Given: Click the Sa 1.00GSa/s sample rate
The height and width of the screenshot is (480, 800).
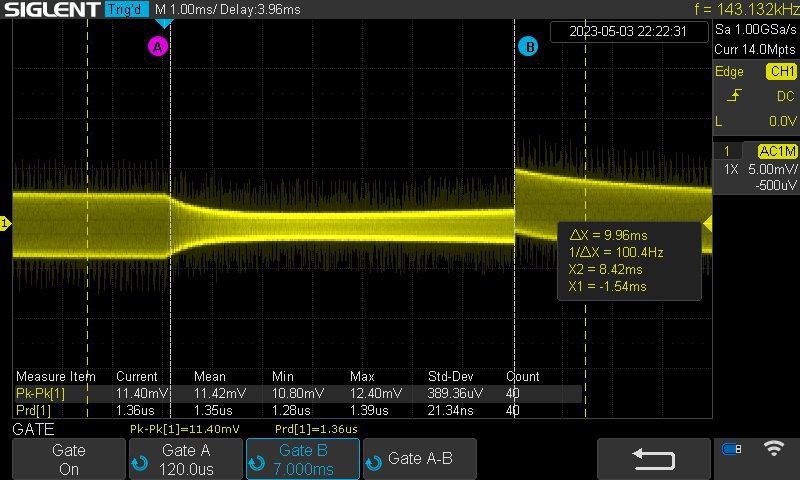Looking at the screenshot, I should [755, 30].
